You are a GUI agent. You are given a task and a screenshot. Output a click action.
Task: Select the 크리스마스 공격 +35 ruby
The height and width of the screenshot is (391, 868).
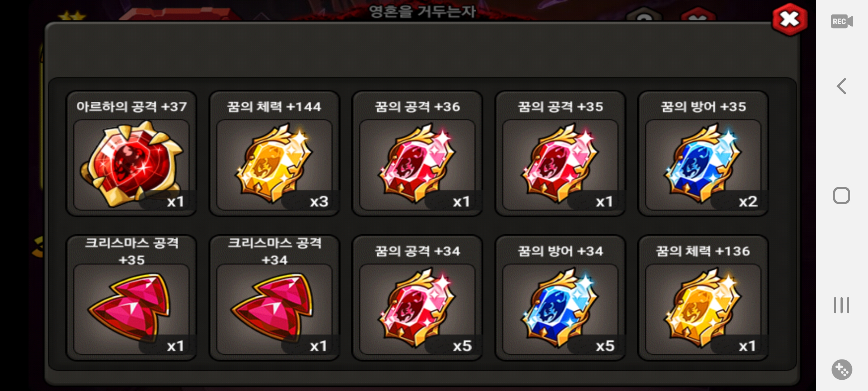pos(131,309)
